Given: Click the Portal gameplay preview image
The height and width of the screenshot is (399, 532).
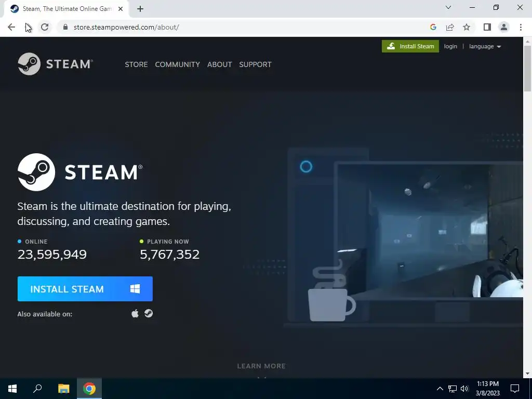Looking at the screenshot, I should pyautogui.click(x=429, y=231).
